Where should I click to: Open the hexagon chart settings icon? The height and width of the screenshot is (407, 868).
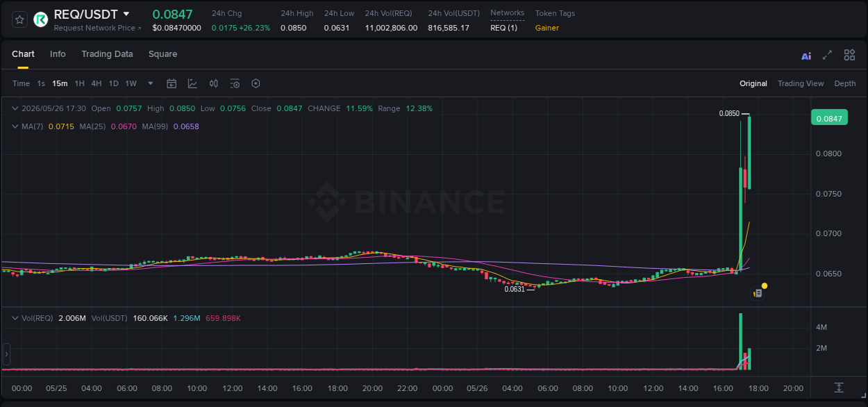pos(256,83)
